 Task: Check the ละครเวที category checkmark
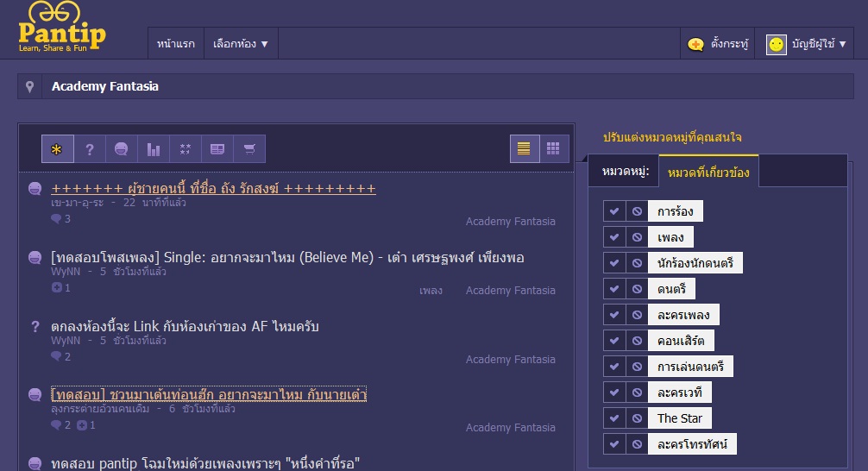[614, 392]
